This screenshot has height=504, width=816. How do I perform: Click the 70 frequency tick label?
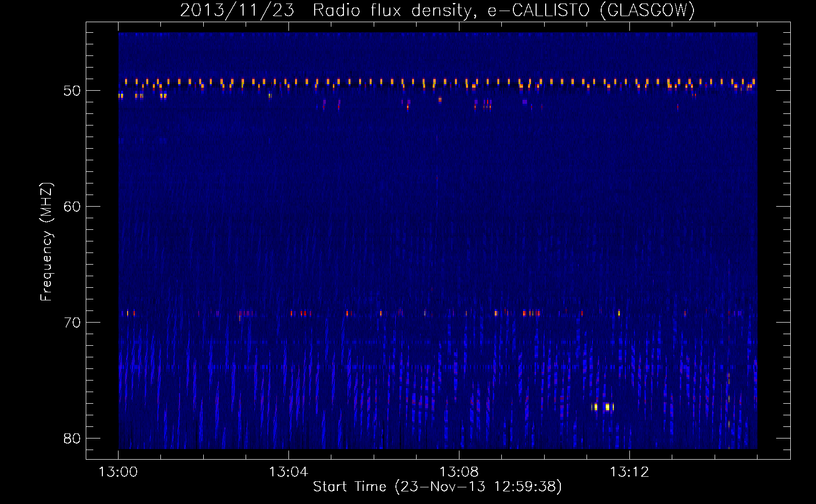[x=72, y=323]
